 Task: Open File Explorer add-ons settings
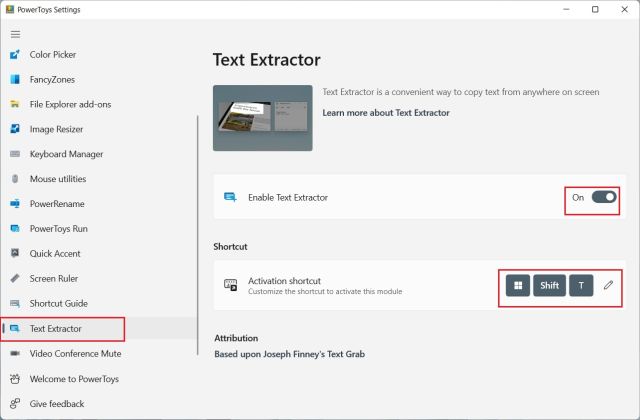pos(99,104)
